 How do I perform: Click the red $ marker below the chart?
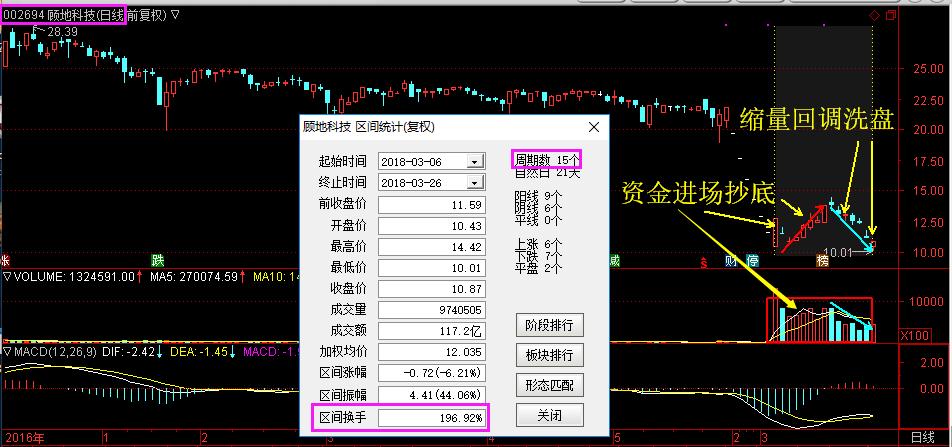705,262
